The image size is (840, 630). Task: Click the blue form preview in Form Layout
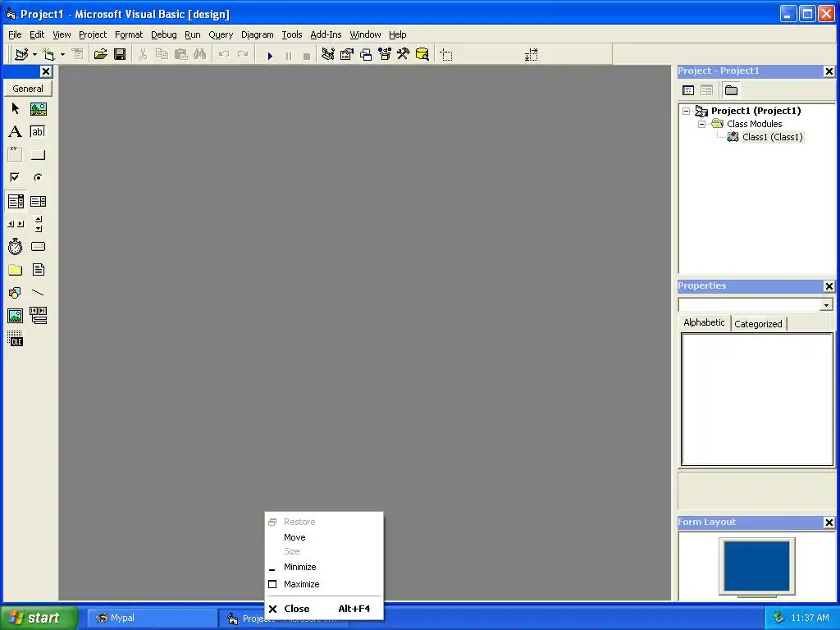pos(756,566)
